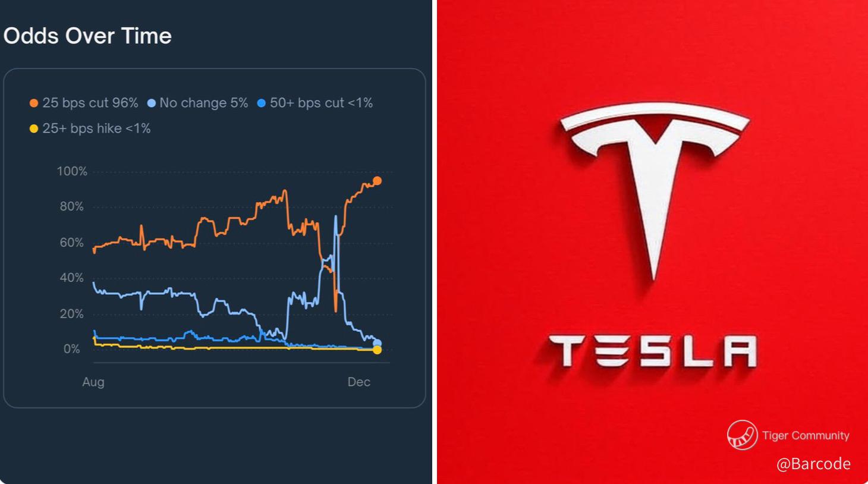Select the Aug label on x-axis
The image size is (868, 484).
[x=93, y=382]
